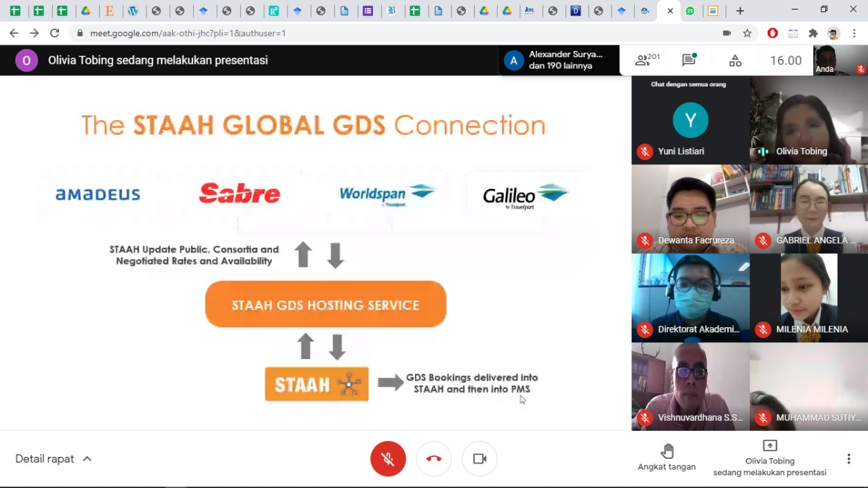Screen dimensions: 868x488
Task: Select Yuni Listiari's participant tile
Action: (x=690, y=119)
